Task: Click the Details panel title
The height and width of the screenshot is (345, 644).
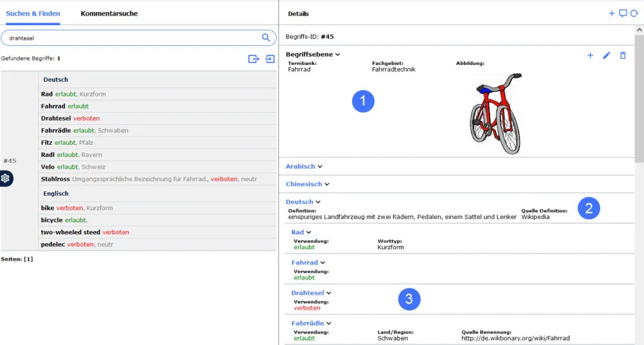Action: 298,14
